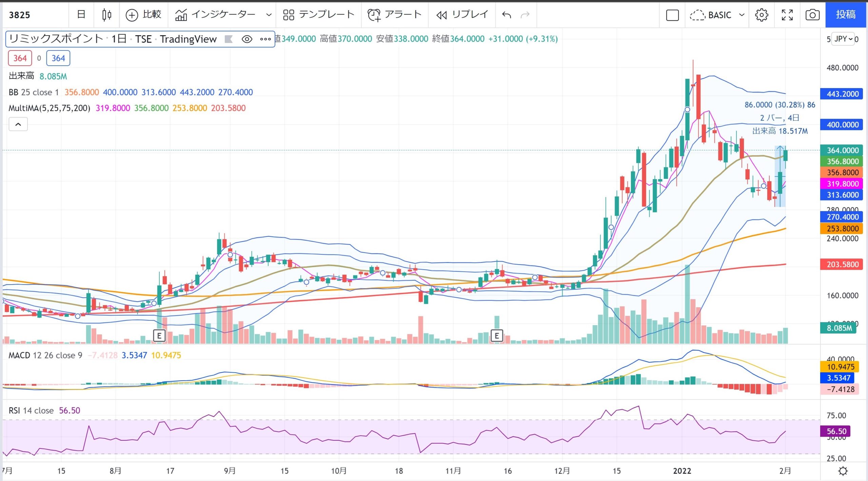
Task: Click the 270.4000 lower band label
Action: click(842, 217)
